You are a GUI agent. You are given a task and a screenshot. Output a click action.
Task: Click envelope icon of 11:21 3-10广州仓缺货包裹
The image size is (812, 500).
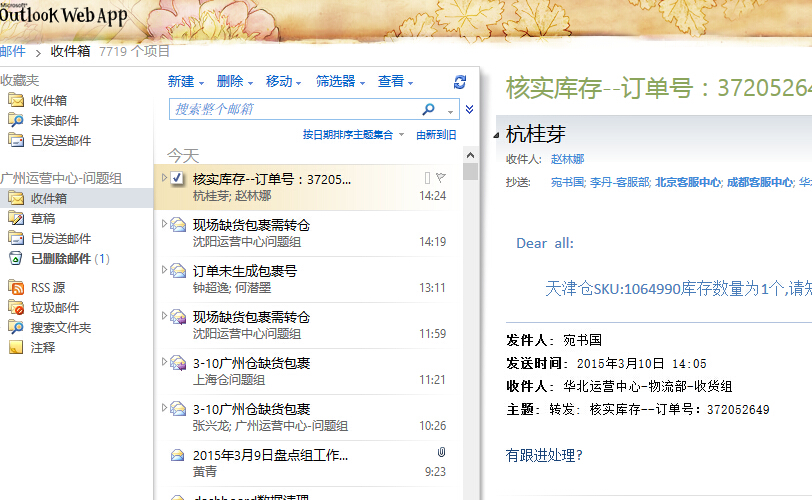178,363
